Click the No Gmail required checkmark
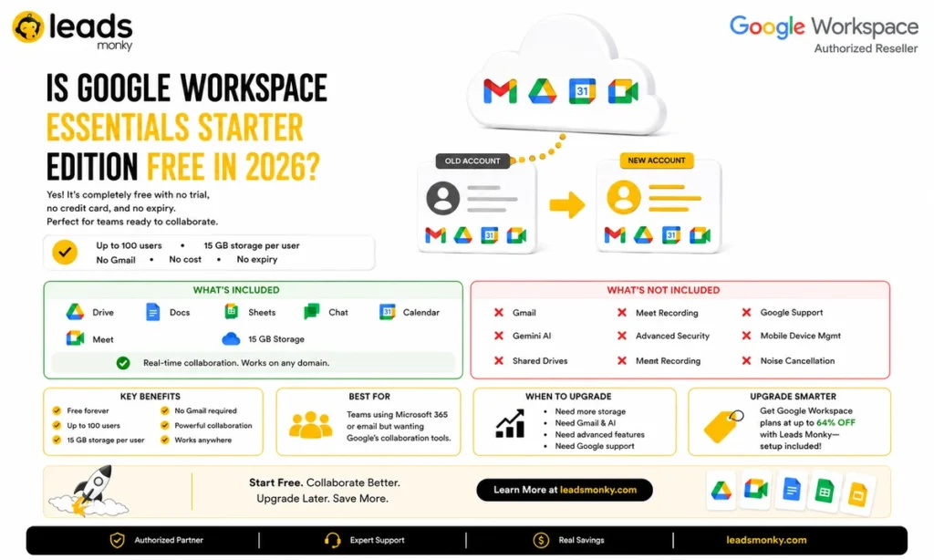The height and width of the screenshot is (560, 934). (x=164, y=410)
